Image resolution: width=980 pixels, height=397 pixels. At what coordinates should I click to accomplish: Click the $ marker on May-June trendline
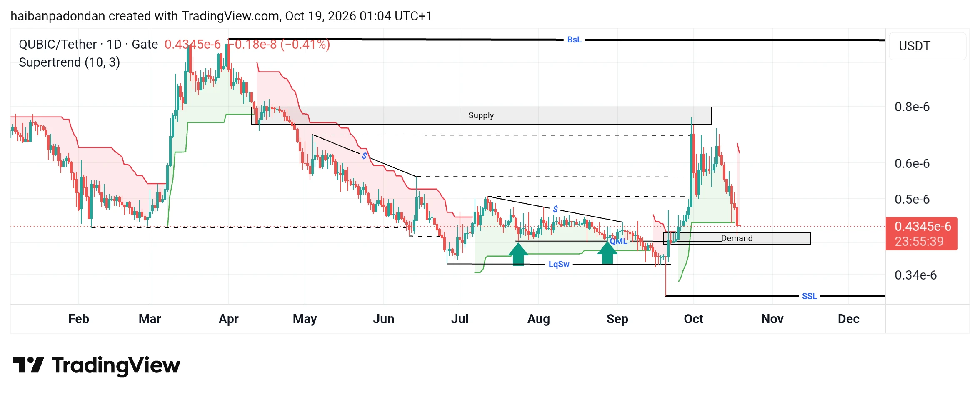365,156
